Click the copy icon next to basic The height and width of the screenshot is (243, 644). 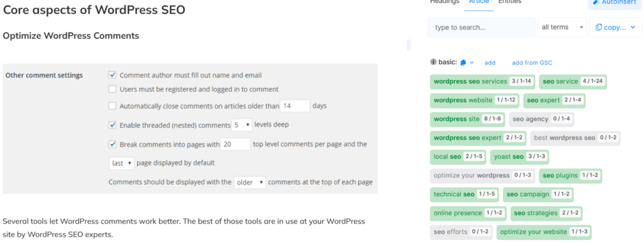(x=464, y=62)
